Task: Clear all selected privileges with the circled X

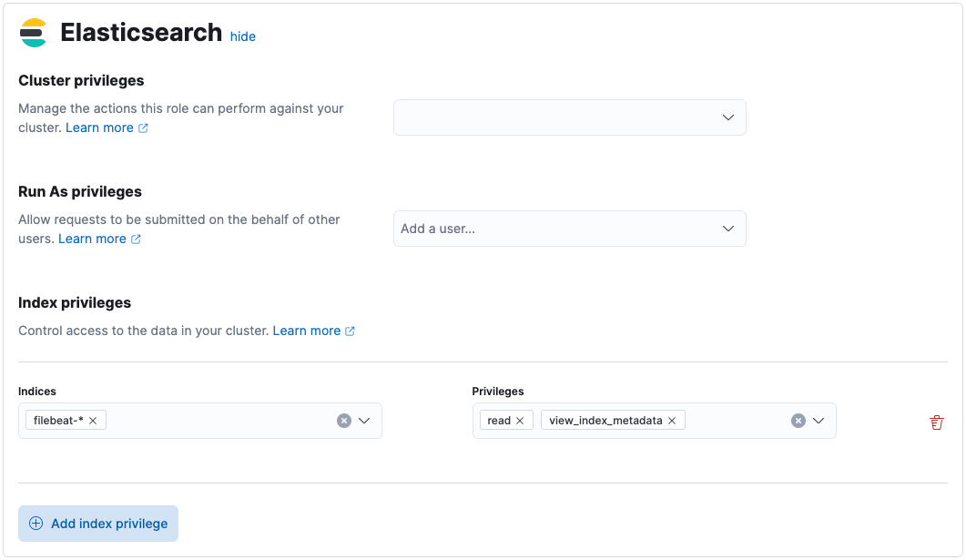Action: [798, 420]
